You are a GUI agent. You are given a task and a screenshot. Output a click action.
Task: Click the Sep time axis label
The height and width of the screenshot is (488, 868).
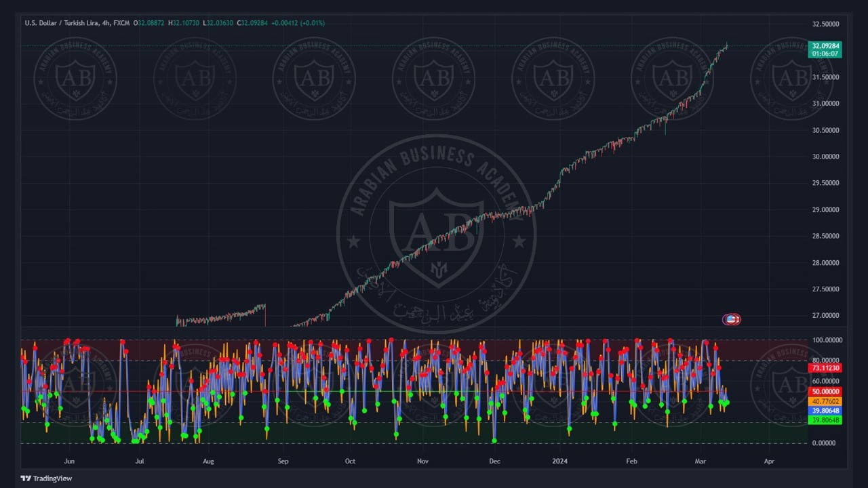(283, 461)
